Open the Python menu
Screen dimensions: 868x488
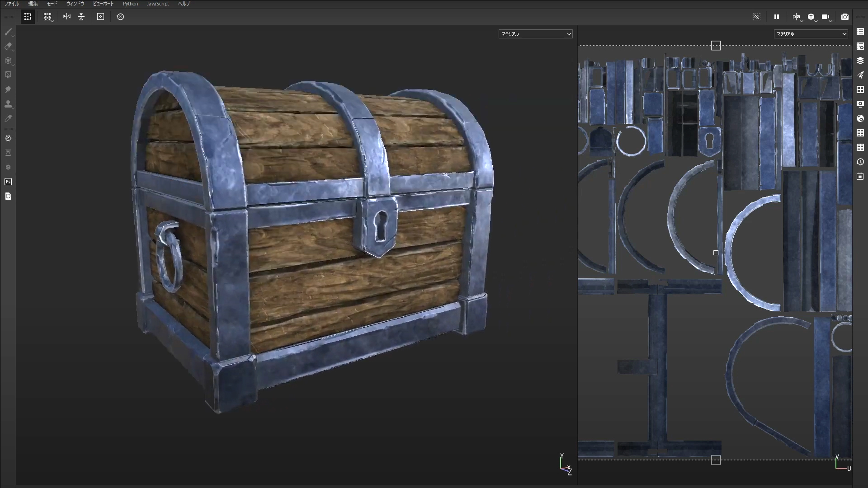coord(130,4)
